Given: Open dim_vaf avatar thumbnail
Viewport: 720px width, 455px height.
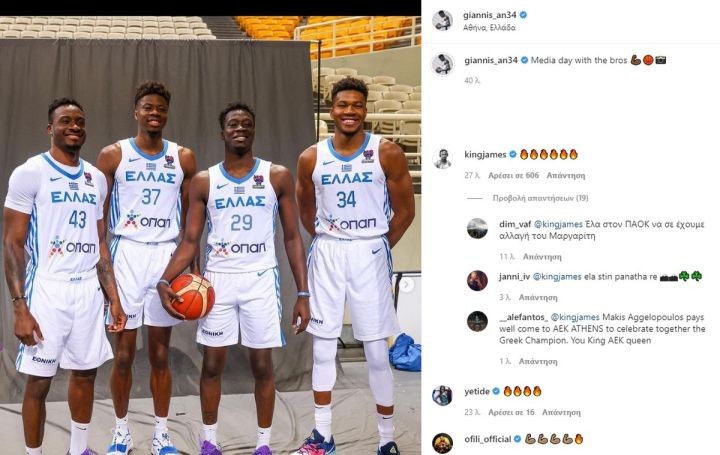Looking at the screenshot, I should [x=477, y=229].
